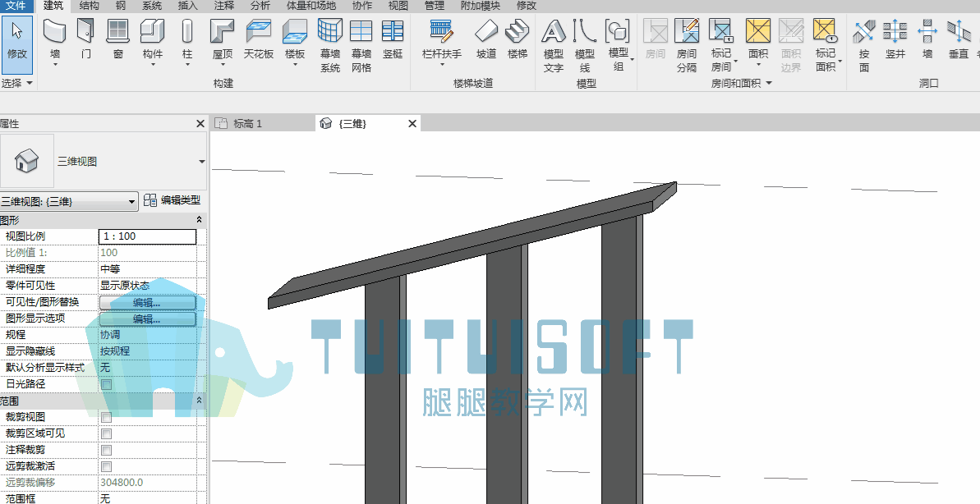Close the {三维} view tab
This screenshot has width=980, height=504.
[412, 124]
